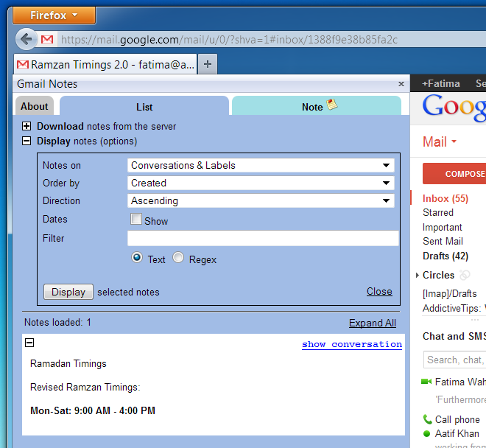This screenshot has height=448, width=486.
Task: Open Drafts (42) folder
Action: [x=445, y=256]
